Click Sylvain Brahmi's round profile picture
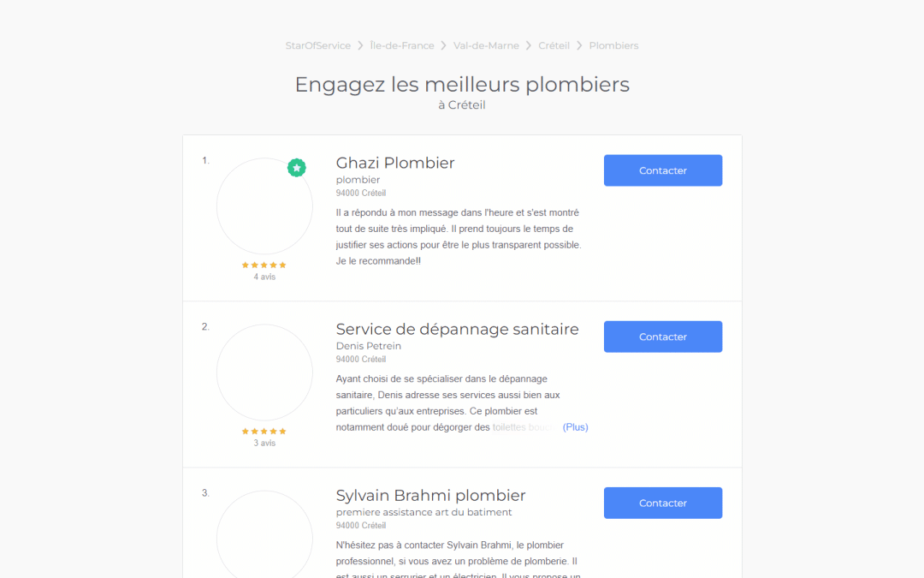The image size is (924, 578). pyautogui.click(x=264, y=538)
